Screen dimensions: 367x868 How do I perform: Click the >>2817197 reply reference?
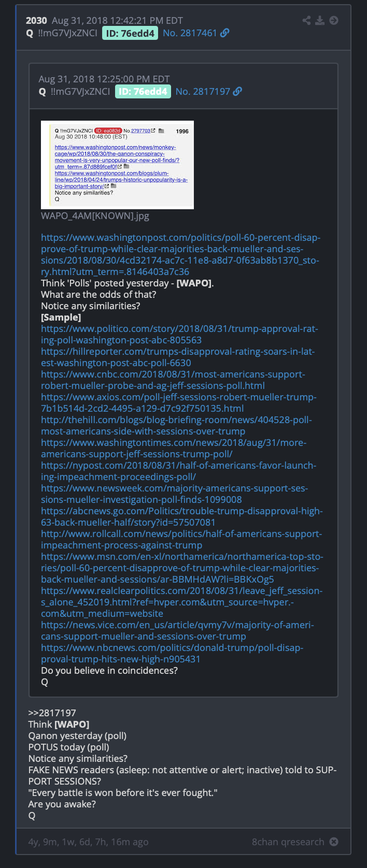(x=52, y=713)
